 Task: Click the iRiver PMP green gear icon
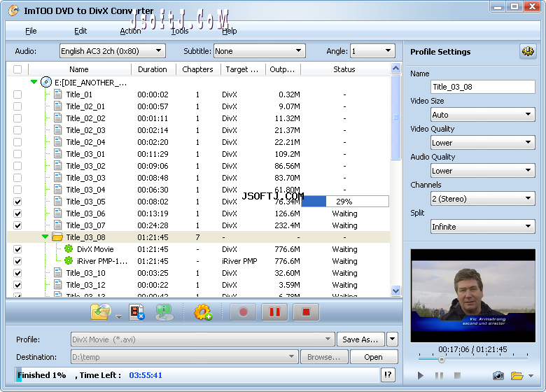click(69, 260)
